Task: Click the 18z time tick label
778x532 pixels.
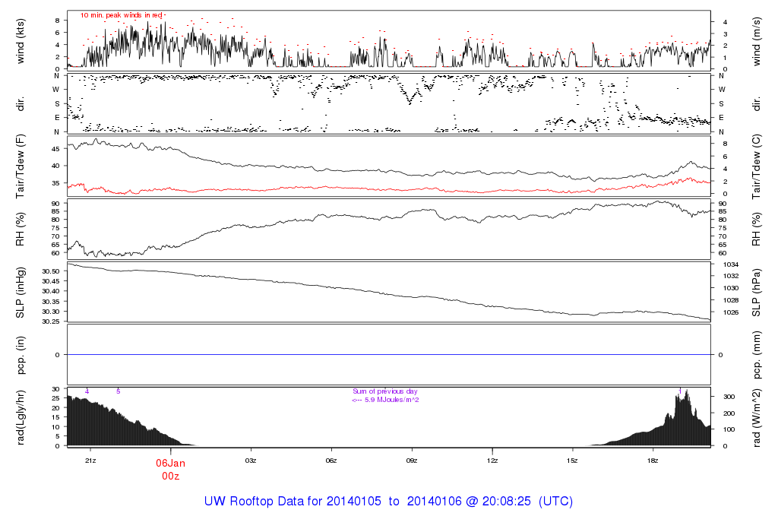Action: tap(653, 461)
